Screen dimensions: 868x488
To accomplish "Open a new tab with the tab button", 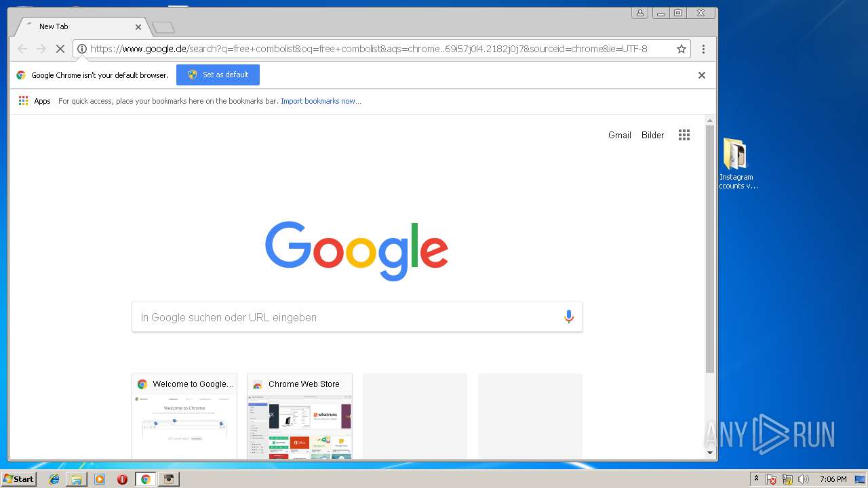I will [x=163, y=28].
